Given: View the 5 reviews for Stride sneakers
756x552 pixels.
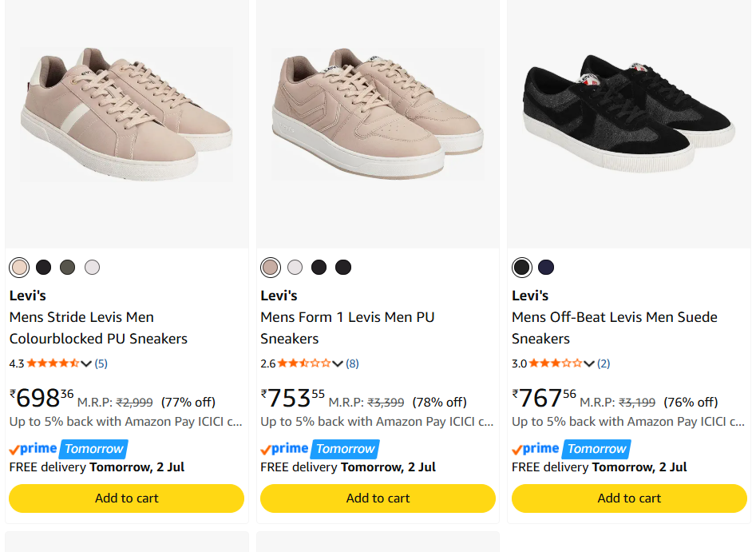Looking at the screenshot, I should (x=101, y=363).
